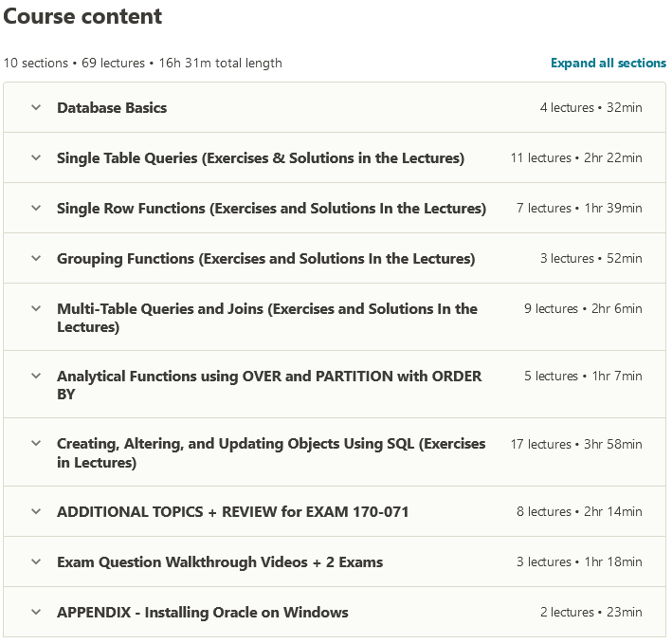The width and height of the screenshot is (672, 644).
Task: Click chevron beside Grouping Functions
Action: (36, 259)
